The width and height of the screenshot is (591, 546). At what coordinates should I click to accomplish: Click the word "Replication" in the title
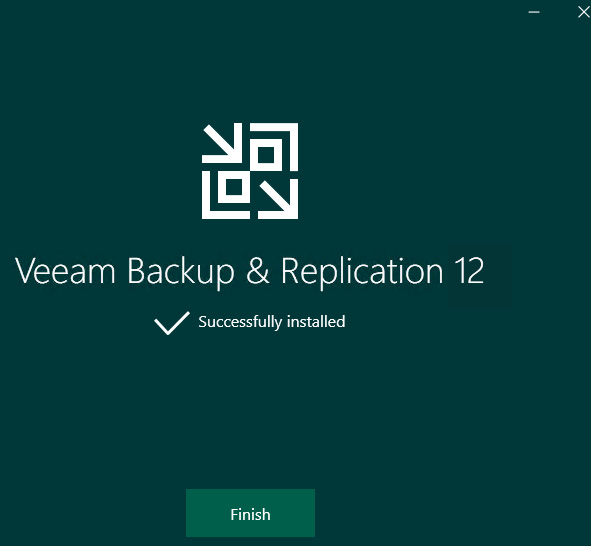[x=362, y=272]
